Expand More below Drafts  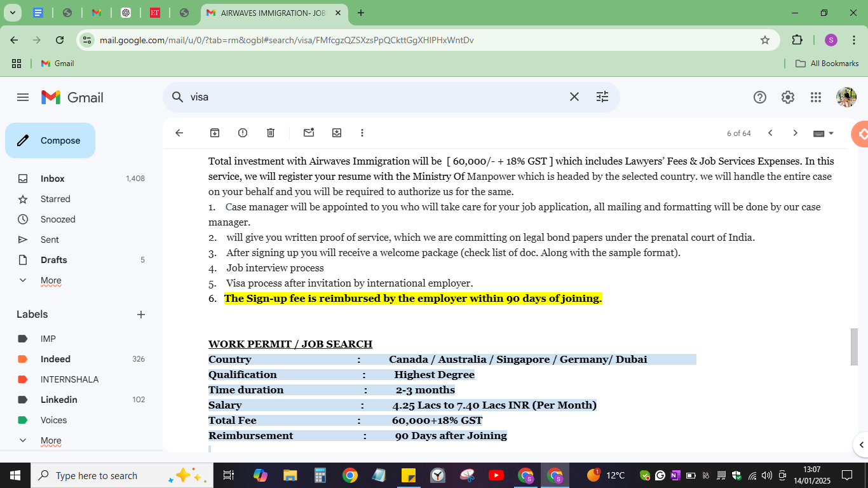click(x=51, y=280)
